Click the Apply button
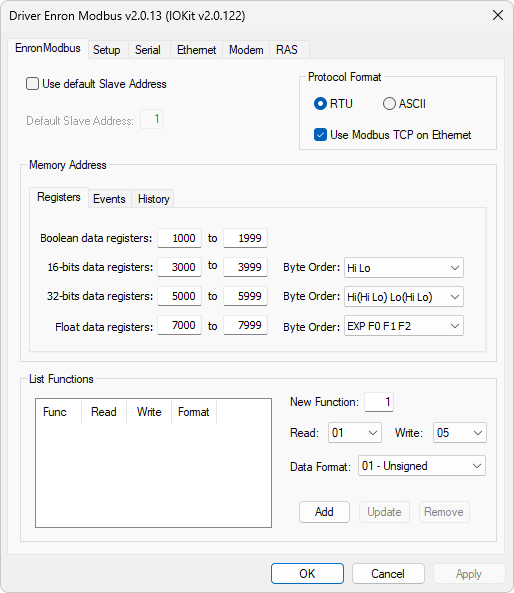Viewport: 514px width, 593px height. [469, 574]
